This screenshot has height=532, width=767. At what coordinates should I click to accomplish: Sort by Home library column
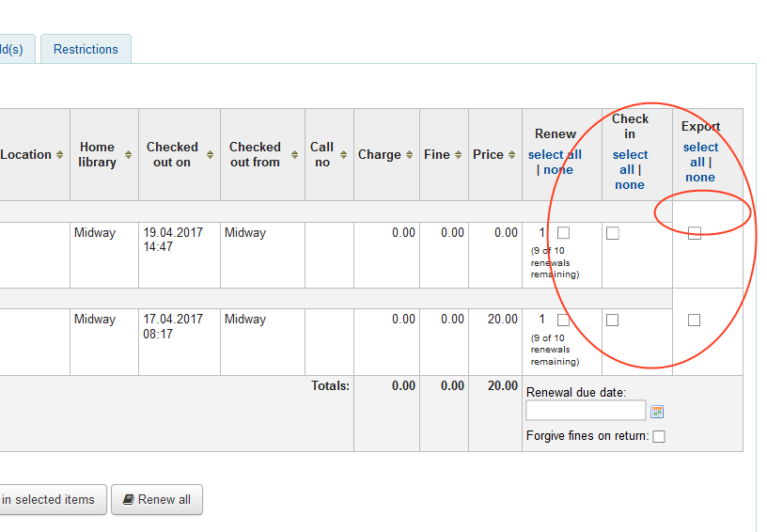pyautogui.click(x=103, y=155)
